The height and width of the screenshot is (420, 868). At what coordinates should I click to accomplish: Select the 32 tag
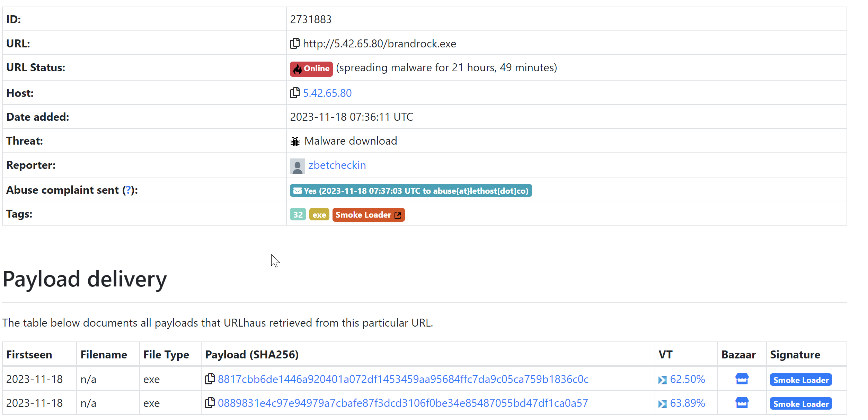coord(298,215)
